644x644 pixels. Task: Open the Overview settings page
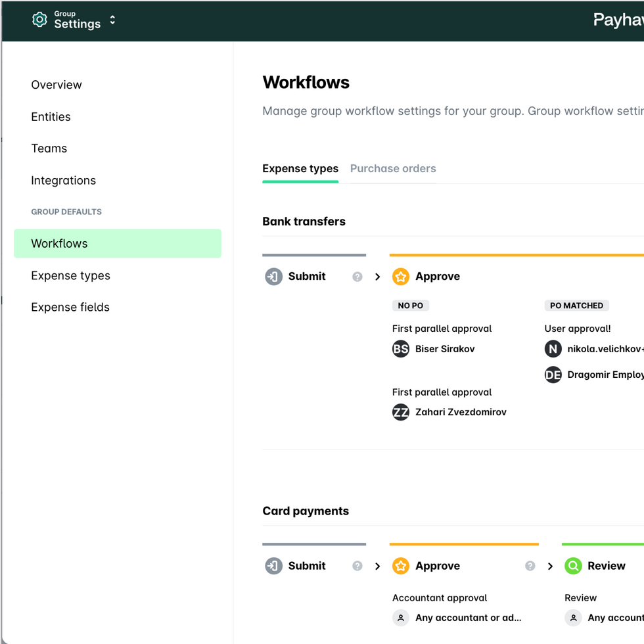[x=57, y=85]
